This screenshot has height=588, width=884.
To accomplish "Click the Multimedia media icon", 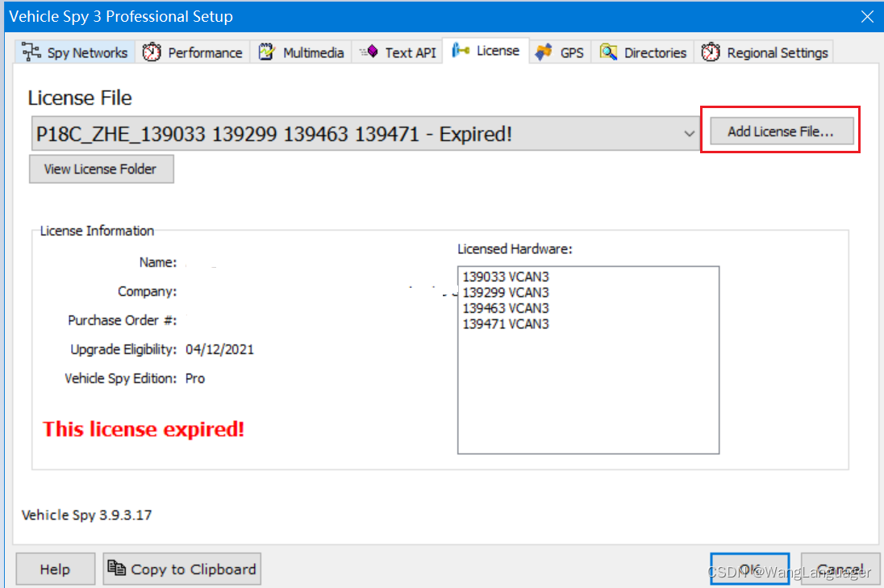I will 264,51.
